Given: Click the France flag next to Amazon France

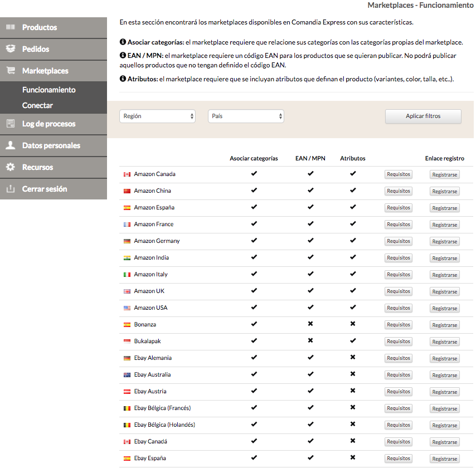Looking at the screenshot, I should (x=127, y=225).
